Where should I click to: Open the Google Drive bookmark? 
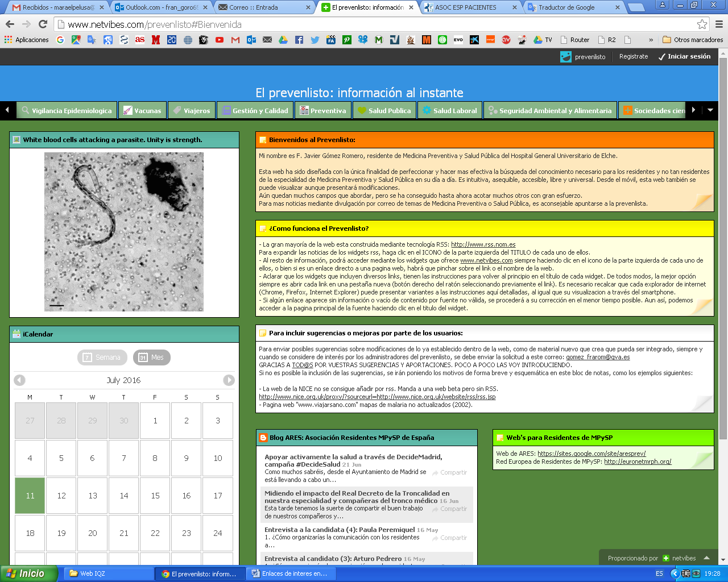283,40
